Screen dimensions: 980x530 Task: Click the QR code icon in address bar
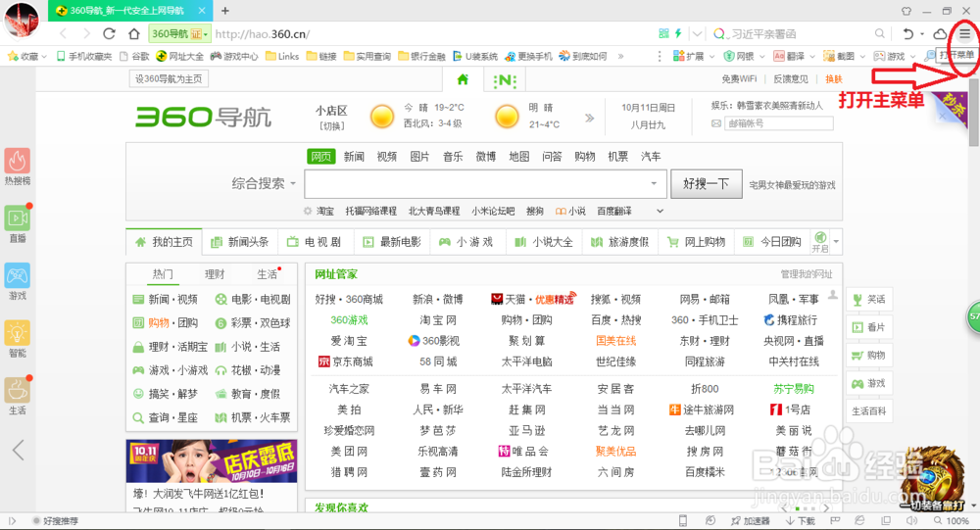[663, 33]
